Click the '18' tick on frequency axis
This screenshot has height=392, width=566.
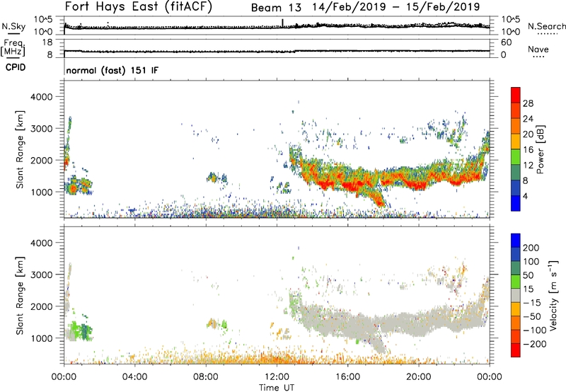pyautogui.click(x=47, y=42)
